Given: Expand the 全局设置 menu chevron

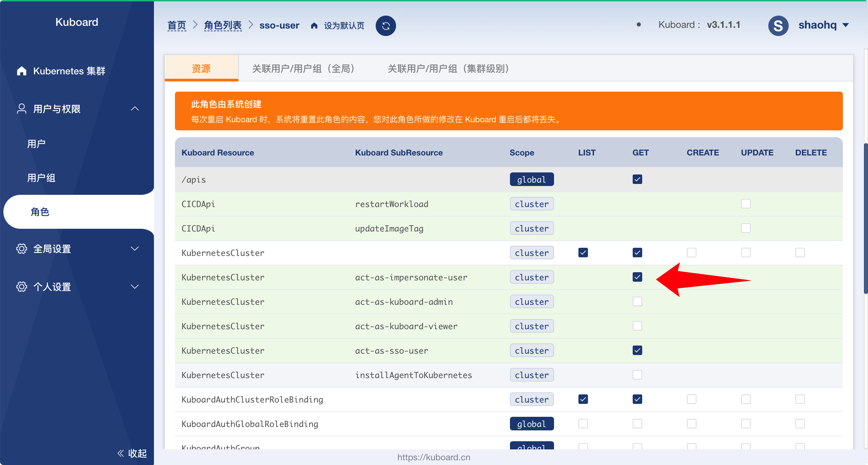Looking at the screenshot, I should (135, 248).
